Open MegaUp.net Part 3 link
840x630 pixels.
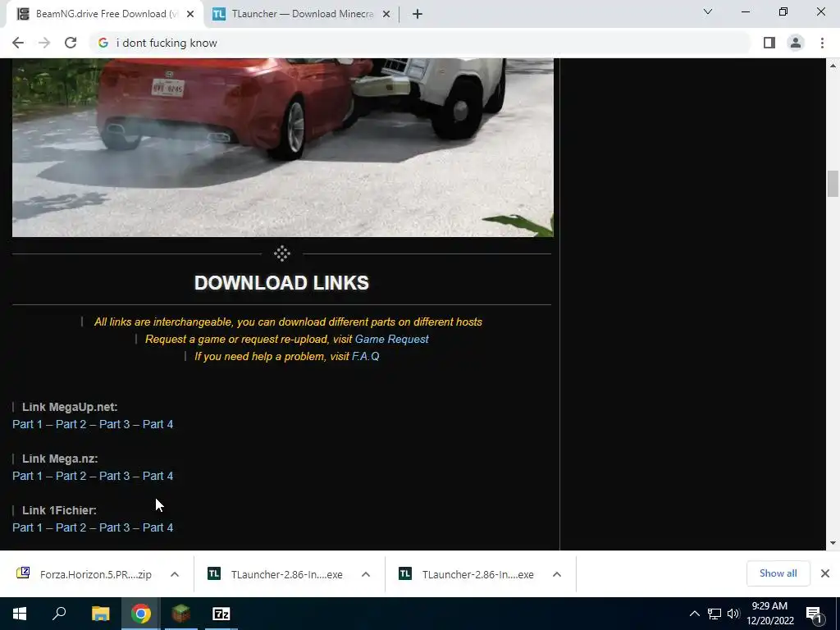point(114,424)
